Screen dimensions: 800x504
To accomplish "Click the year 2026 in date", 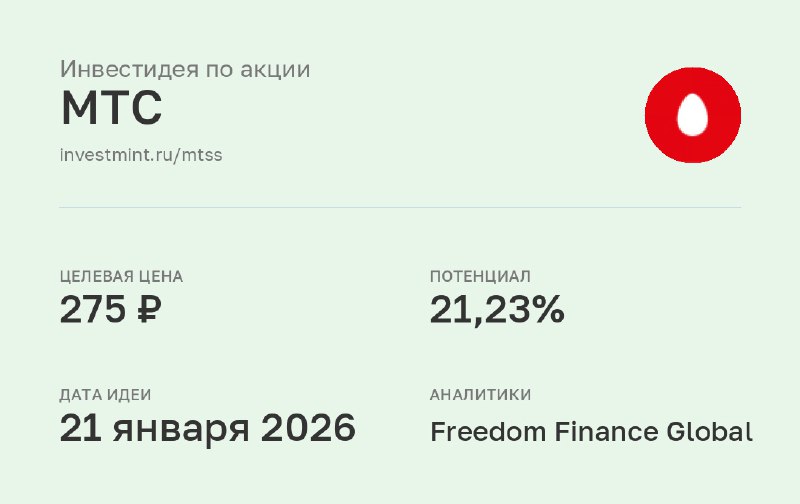I will tap(308, 427).
